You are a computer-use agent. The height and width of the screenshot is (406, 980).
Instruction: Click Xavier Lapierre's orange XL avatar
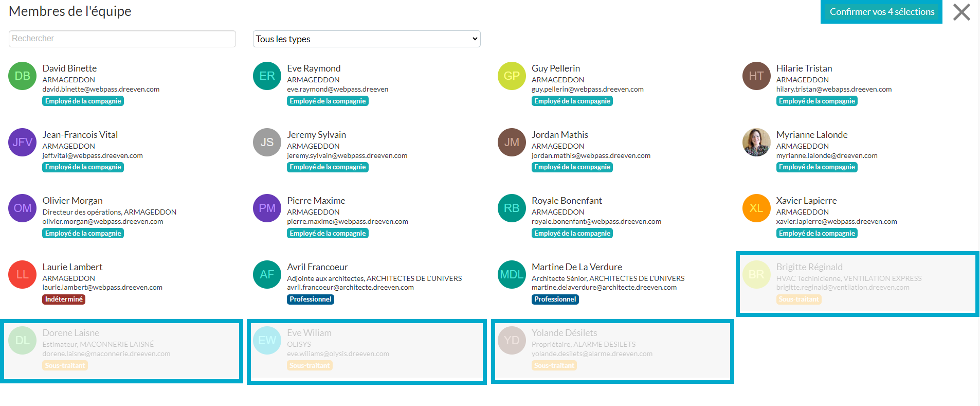coord(756,208)
